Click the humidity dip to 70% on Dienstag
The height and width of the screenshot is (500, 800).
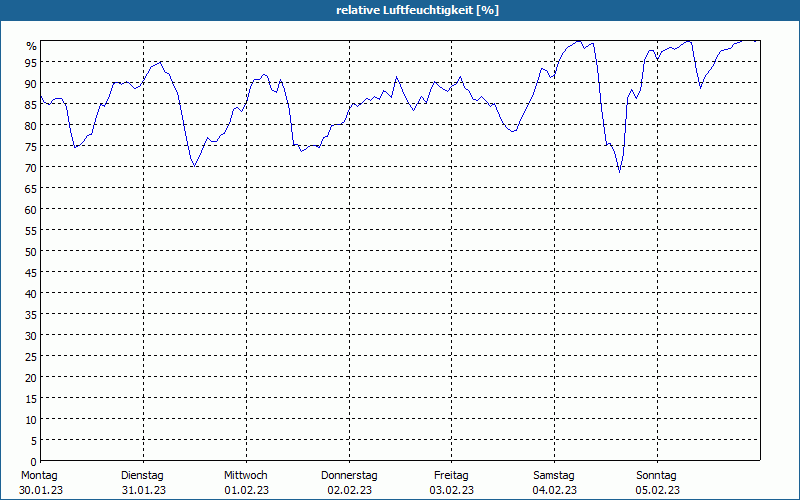[x=194, y=166]
